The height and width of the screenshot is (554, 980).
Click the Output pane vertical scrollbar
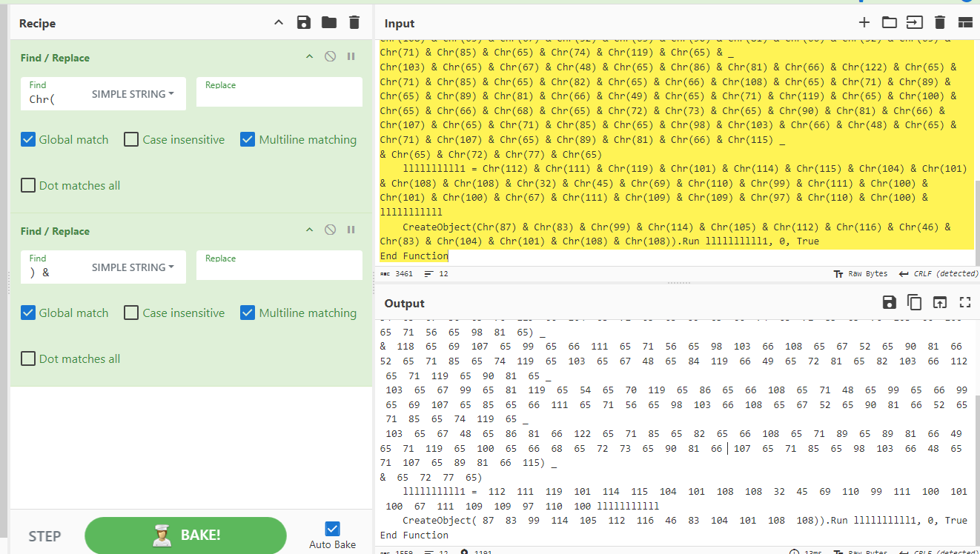point(976,470)
